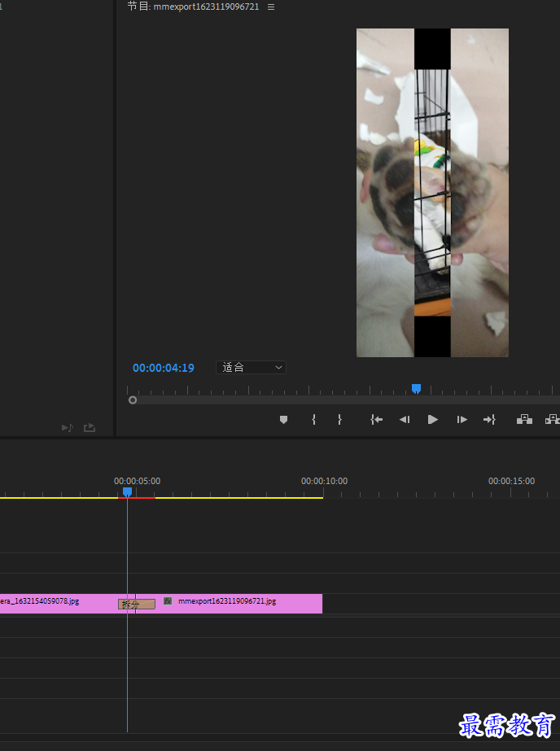Open the program monitor panel menu icon

click(271, 7)
